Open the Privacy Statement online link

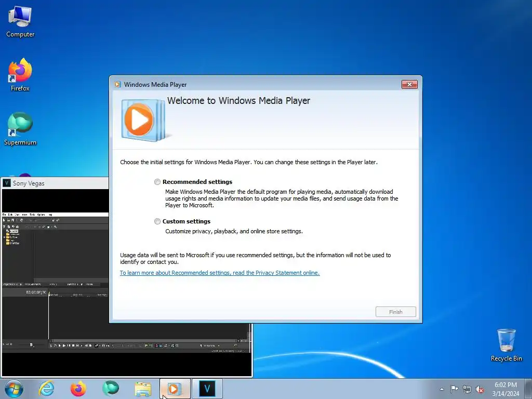(x=220, y=273)
